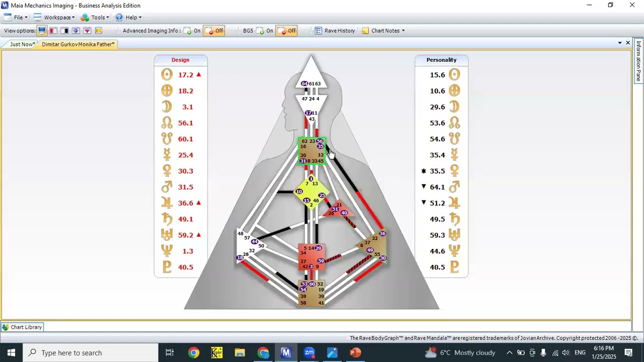Switch to the Just Now tab
The height and width of the screenshot is (362, 644).
pos(22,44)
